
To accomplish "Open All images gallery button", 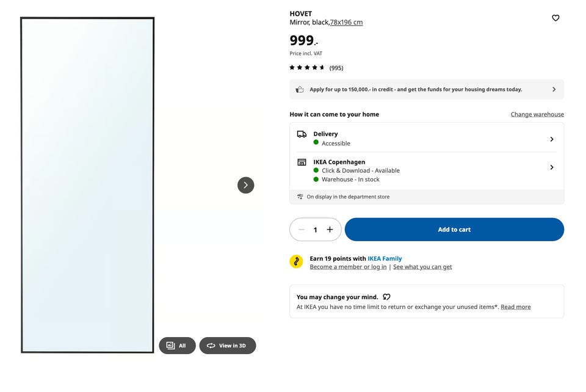I will coord(177,346).
